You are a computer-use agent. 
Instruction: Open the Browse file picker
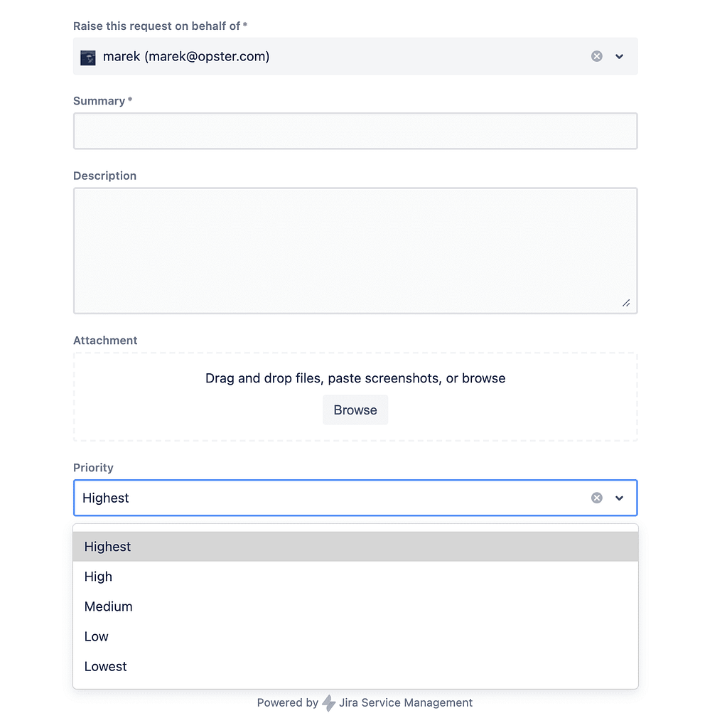tap(355, 410)
